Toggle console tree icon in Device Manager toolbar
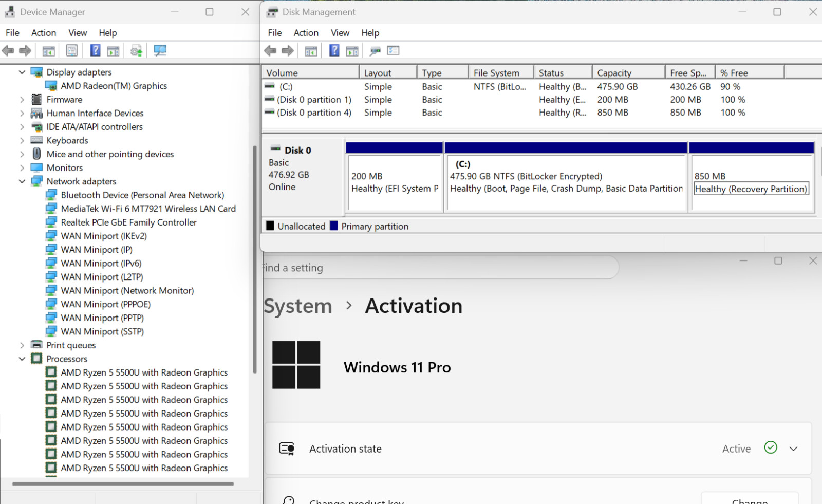Viewport: 822px width, 504px height. point(49,51)
